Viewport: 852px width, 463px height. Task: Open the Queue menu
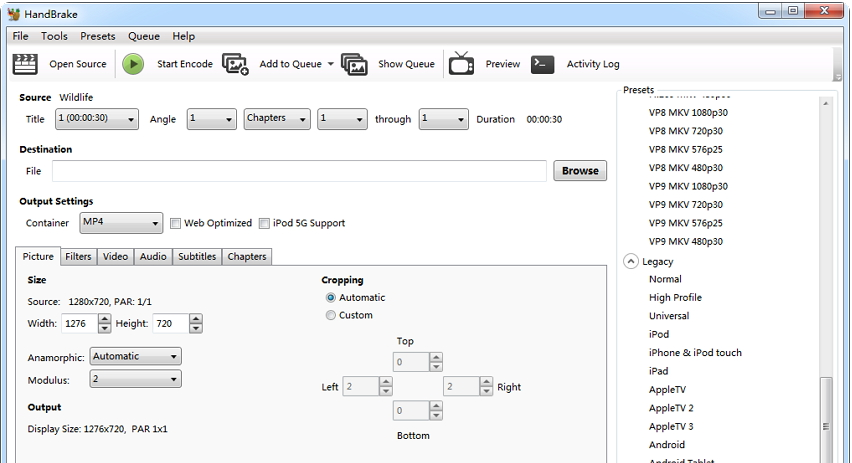[x=144, y=36]
